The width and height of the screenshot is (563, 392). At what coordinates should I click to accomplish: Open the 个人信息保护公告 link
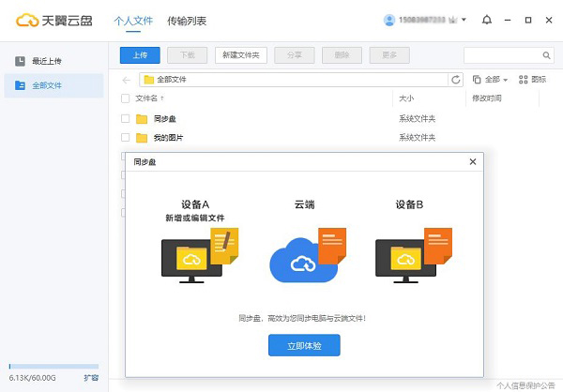(526, 385)
